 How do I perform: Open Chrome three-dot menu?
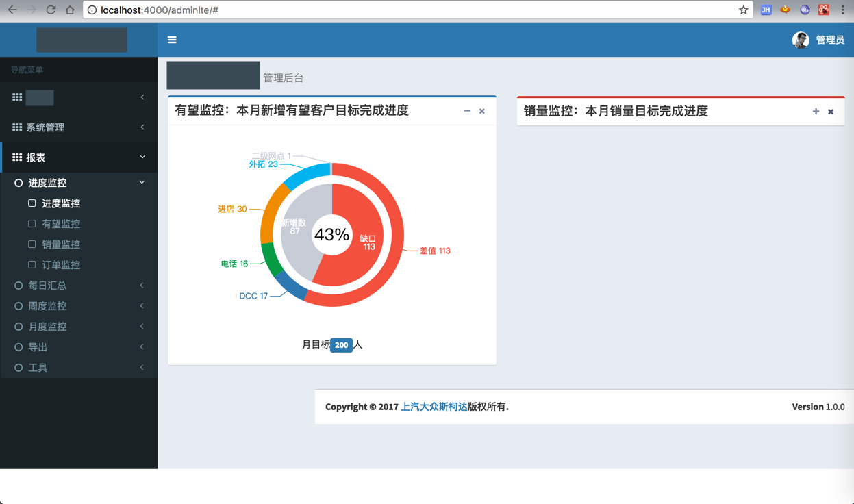click(843, 10)
